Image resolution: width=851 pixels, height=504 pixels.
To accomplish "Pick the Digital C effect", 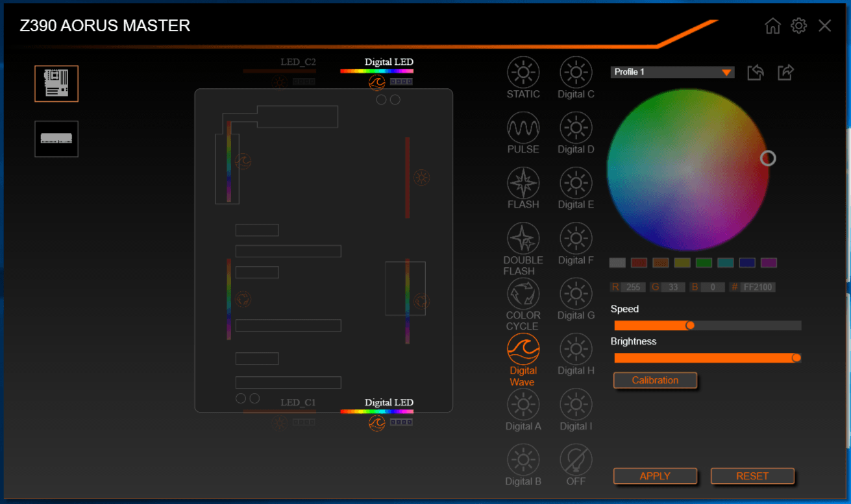I will [x=576, y=72].
